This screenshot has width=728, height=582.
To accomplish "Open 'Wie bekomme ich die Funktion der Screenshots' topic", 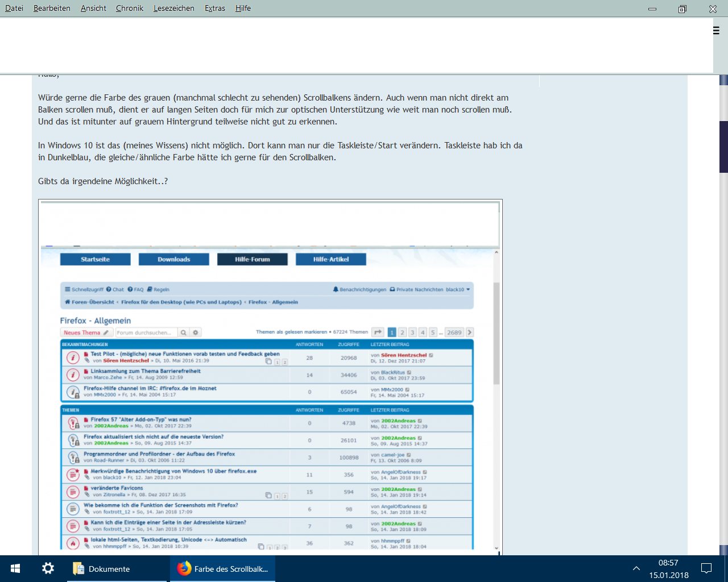I will coord(161,505).
